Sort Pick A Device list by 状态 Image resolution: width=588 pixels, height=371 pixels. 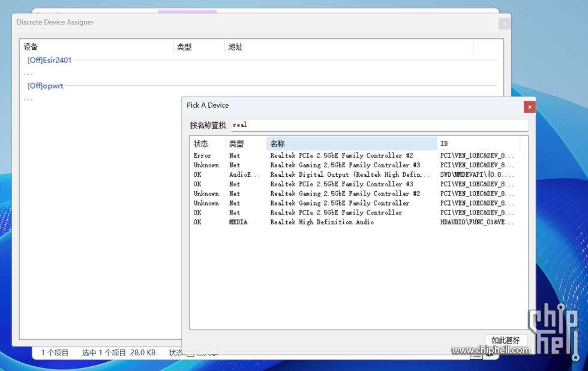coord(208,143)
